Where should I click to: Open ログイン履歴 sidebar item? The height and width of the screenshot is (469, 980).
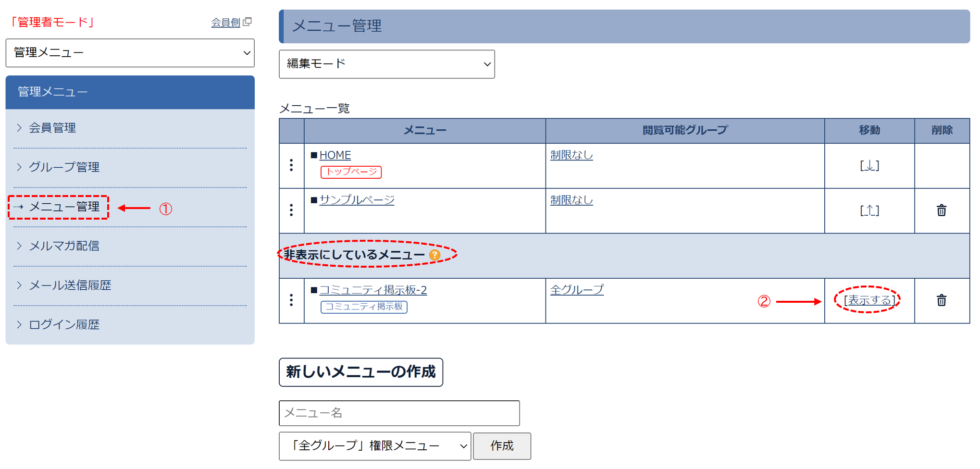click(64, 325)
